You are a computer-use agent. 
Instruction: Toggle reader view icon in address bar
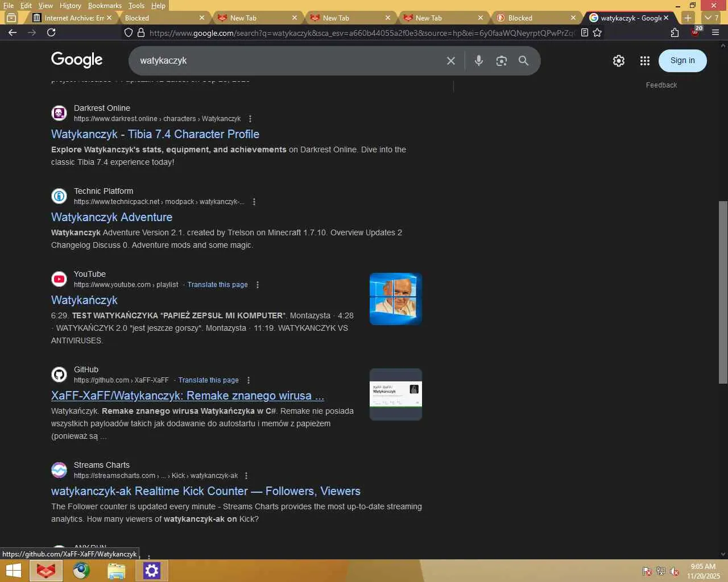tap(584, 32)
